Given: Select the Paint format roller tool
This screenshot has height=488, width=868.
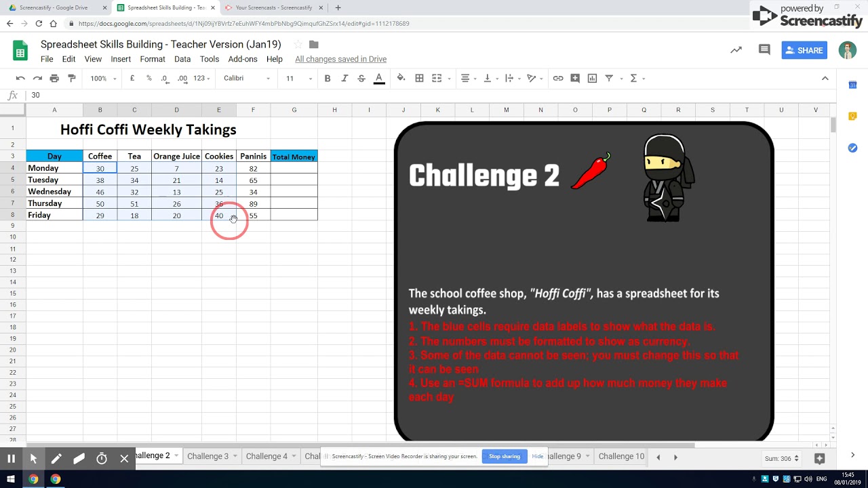Looking at the screenshot, I should 72,79.
